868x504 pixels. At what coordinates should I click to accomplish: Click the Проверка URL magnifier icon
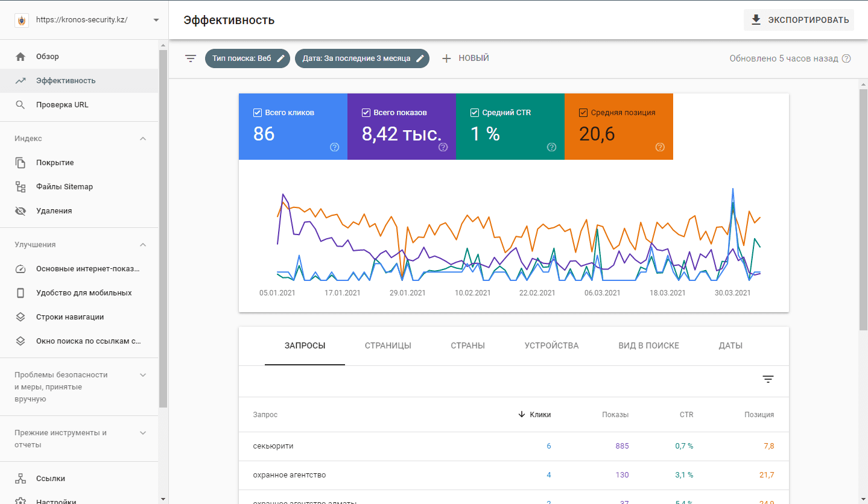click(x=21, y=105)
